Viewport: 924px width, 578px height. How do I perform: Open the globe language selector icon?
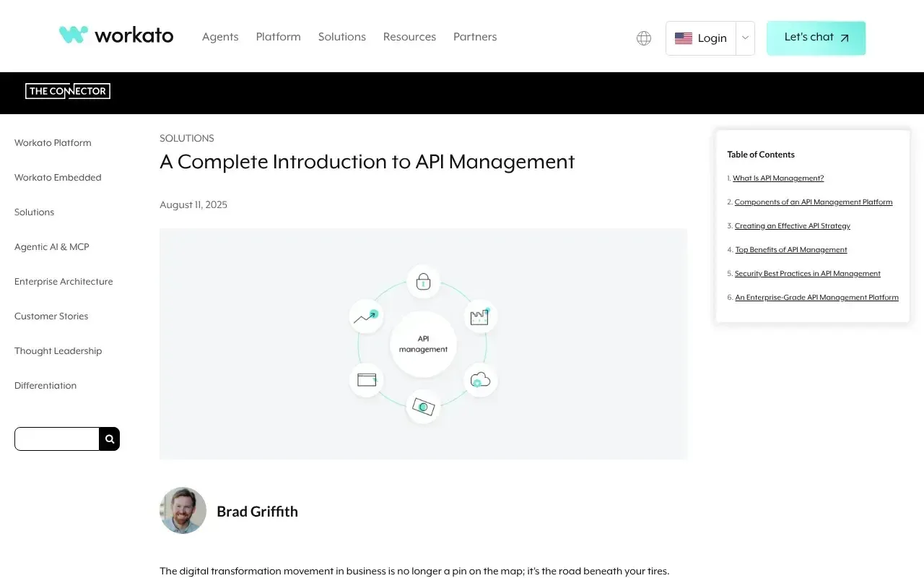[x=644, y=38]
